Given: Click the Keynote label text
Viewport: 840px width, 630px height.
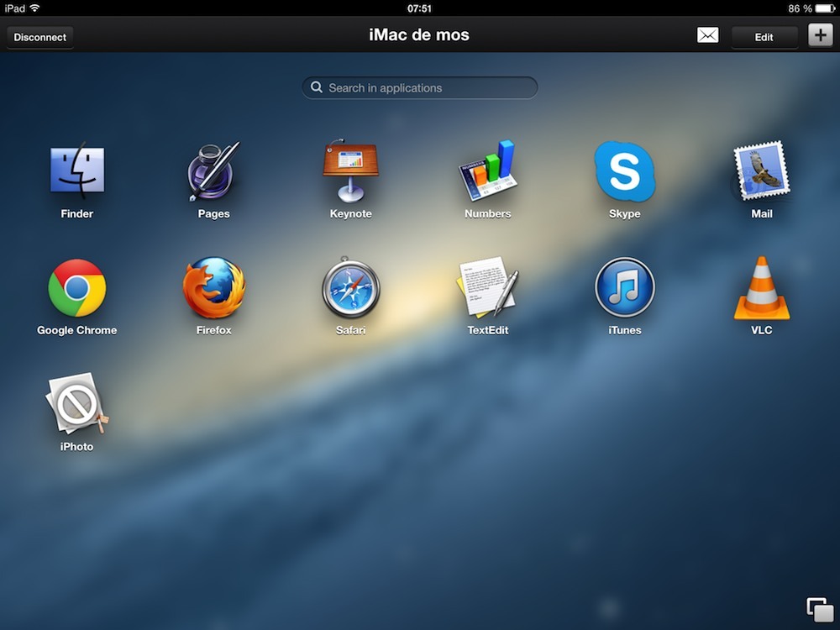Looking at the screenshot, I should point(350,213).
